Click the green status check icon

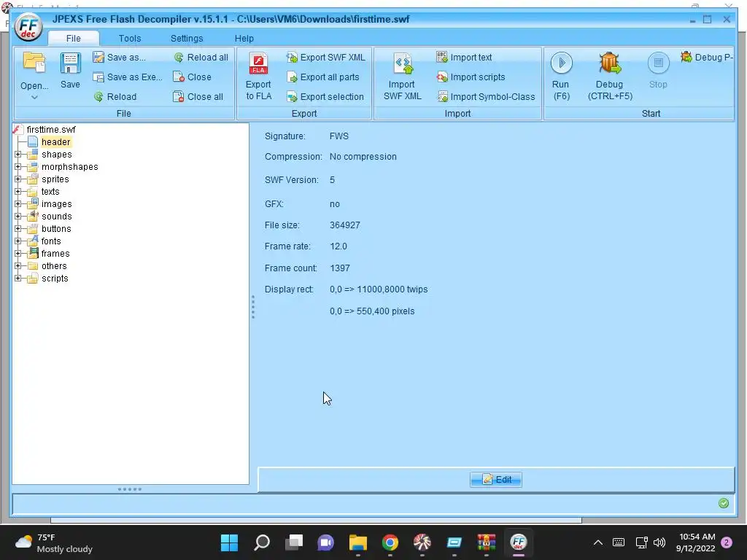click(724, 503)
